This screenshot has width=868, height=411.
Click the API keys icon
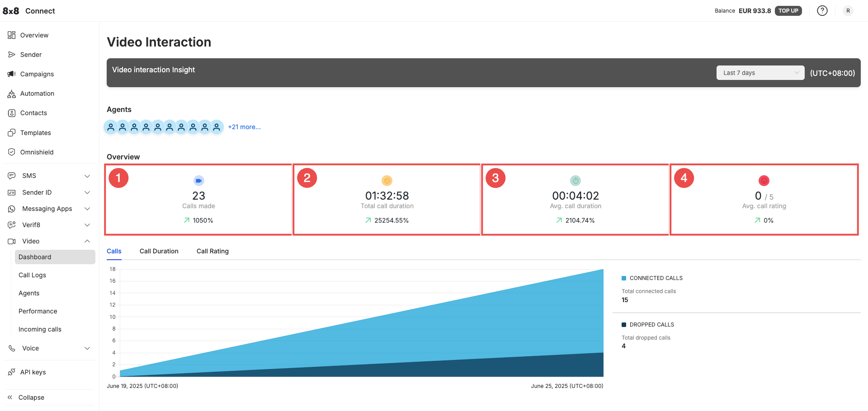[x=12, y=372]
